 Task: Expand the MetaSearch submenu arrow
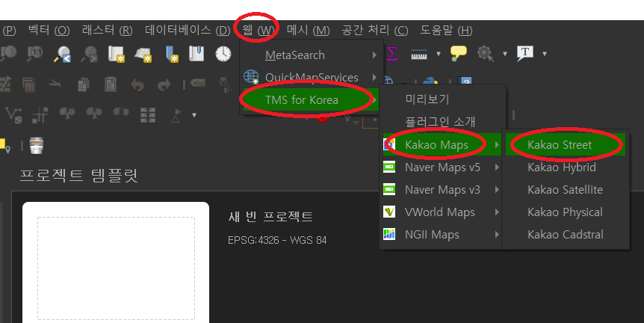374,55
